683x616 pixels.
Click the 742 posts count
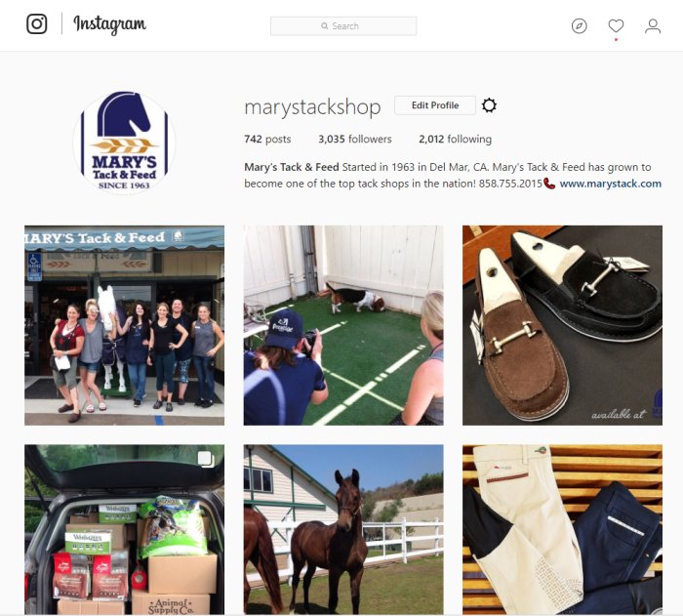click(x=267, y=139)
